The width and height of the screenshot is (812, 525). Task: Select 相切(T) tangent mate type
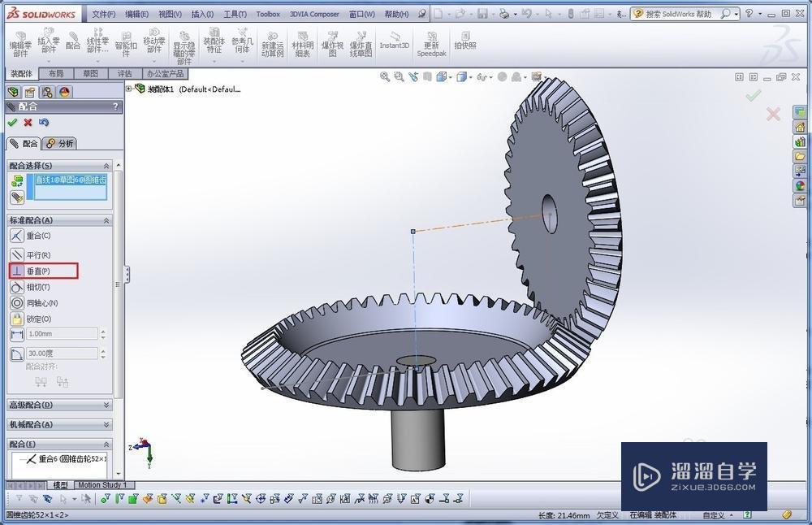(31, 287)
